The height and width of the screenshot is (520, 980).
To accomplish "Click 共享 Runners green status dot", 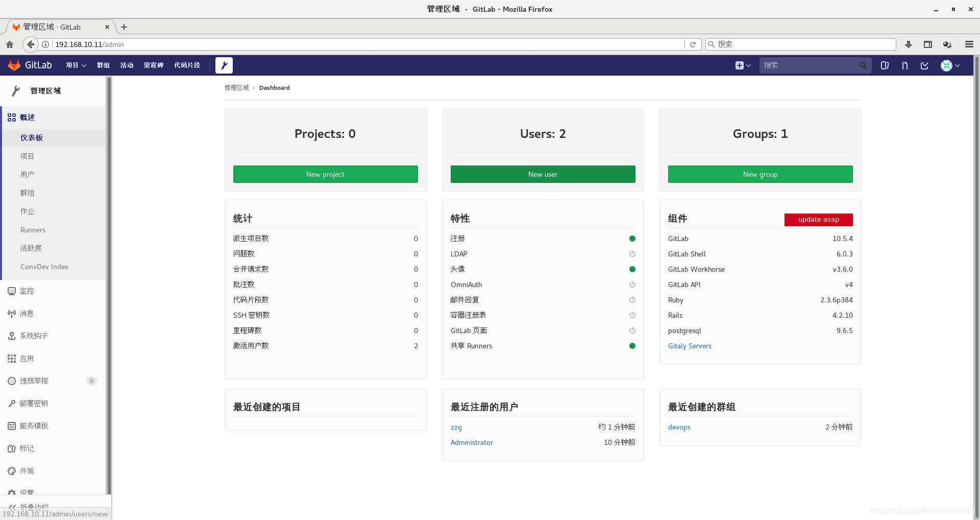I will click(x=632, y=346).
